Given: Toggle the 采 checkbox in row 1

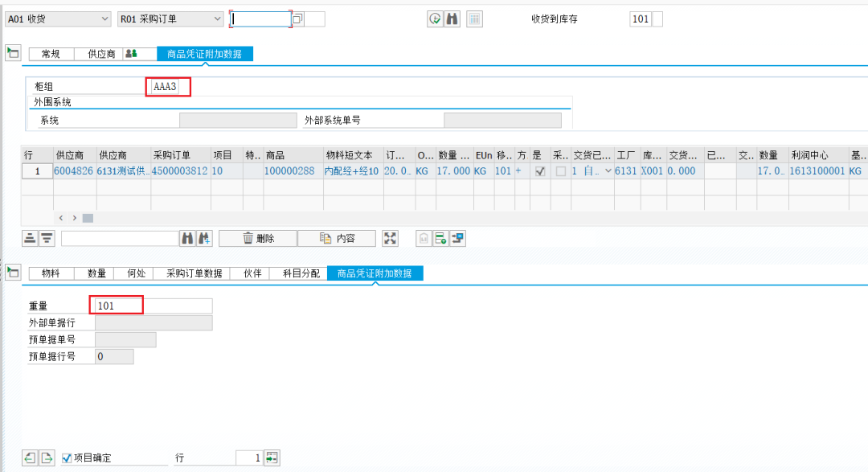Looking at the screenshot, I should click(x=561, y=171).
